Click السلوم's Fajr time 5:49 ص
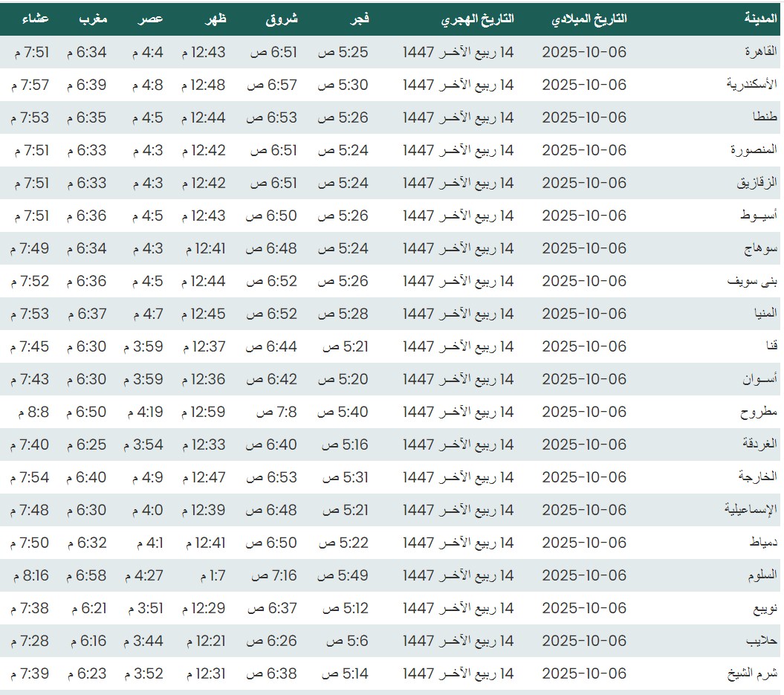 tap(343, 575)
